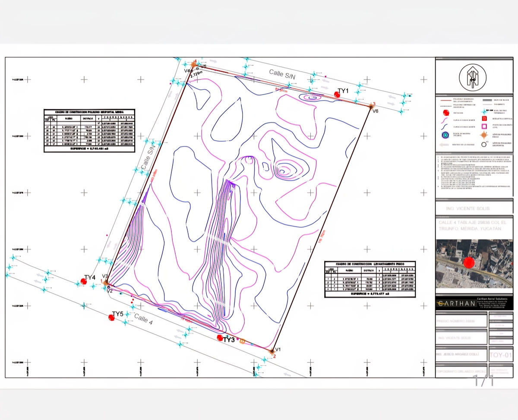Click the 1/1 page indicator
Image resolution: width=518 pixels, height=420 pixels.
483,381
